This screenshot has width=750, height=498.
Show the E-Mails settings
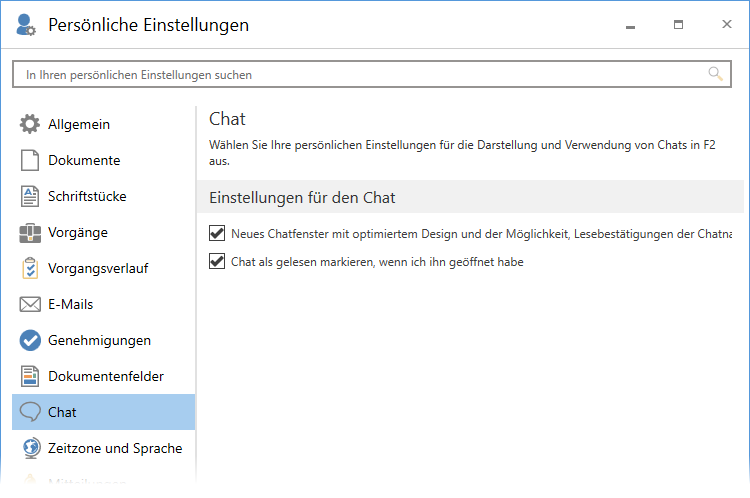pos(103,304)
